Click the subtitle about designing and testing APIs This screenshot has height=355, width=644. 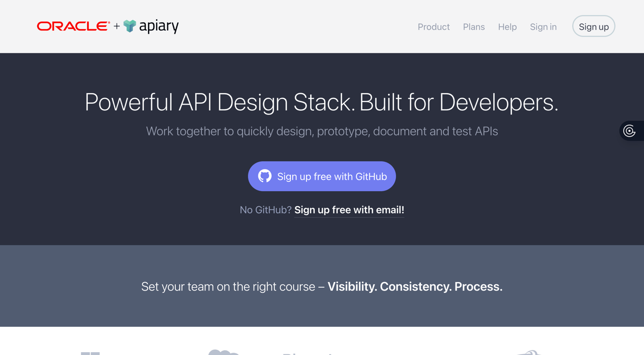(322, 131)
